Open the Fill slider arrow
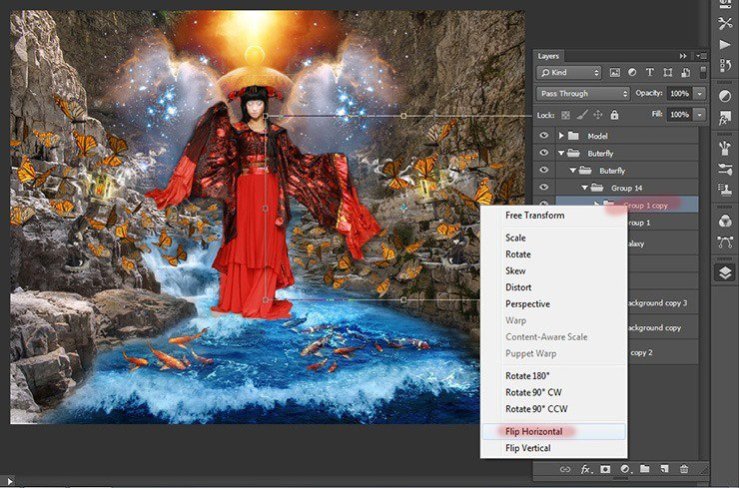The image size is (739, 488). pyautogui.click(x=700, y=115)
